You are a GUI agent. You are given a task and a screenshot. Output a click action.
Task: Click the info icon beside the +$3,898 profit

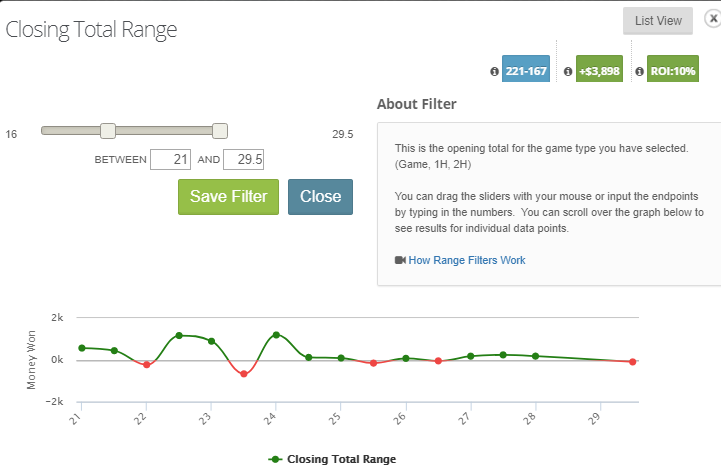(x=568, y=72)
